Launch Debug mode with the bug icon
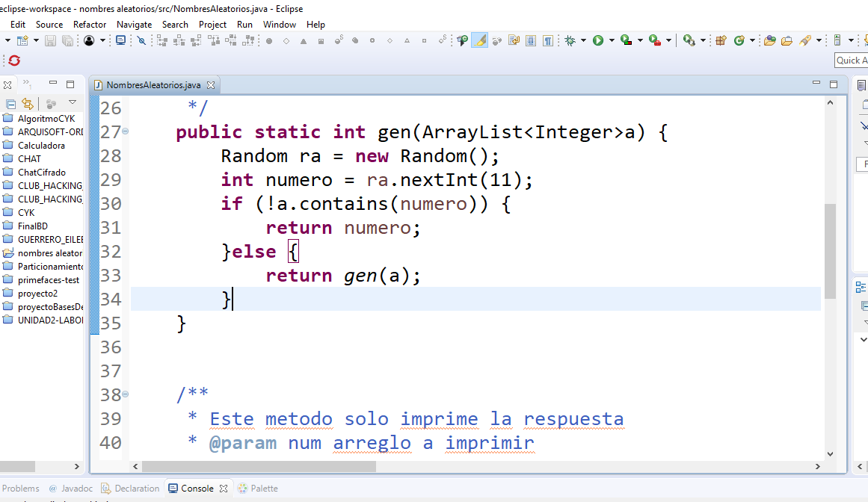Image resolution: width=868 pixels, height=502 pixels. click(x=571, y=40)
